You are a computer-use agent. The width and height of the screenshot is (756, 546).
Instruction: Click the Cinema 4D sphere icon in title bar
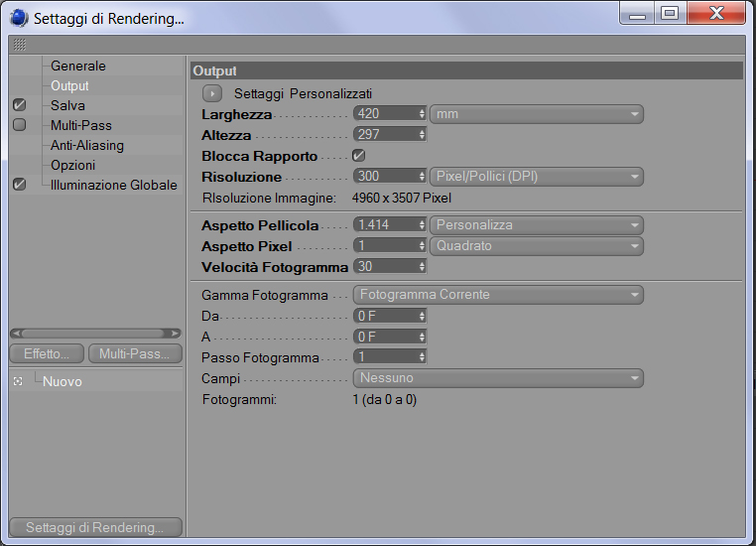pos(19,18)
